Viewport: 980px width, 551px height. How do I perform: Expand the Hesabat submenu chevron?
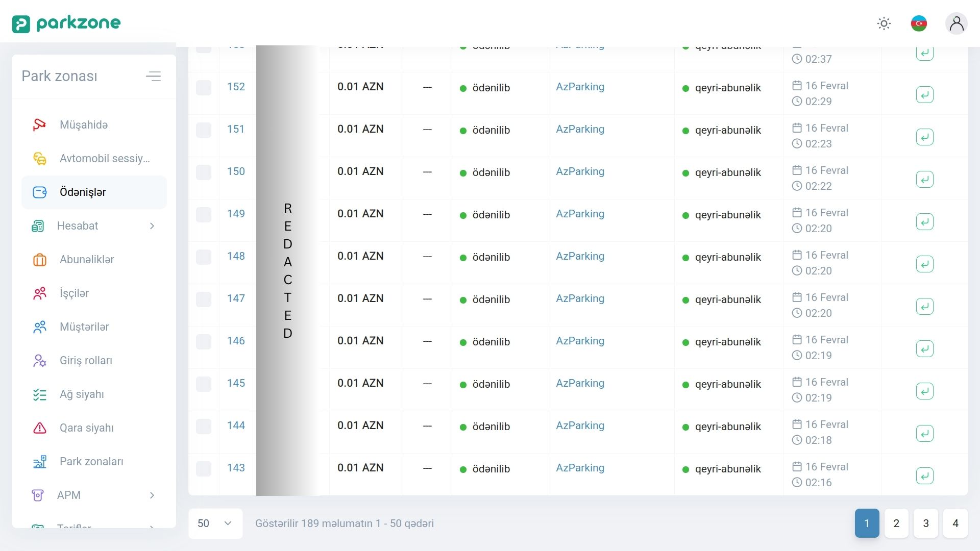(152, 226)
